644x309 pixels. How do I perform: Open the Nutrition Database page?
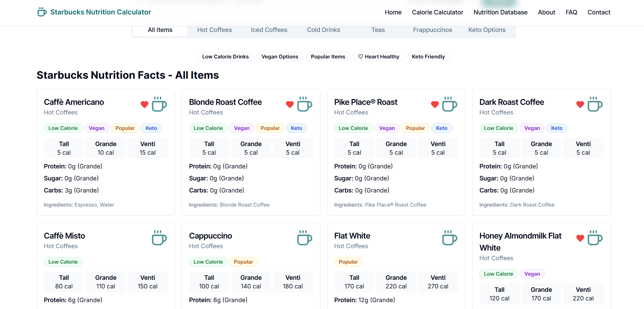(500, 12)
